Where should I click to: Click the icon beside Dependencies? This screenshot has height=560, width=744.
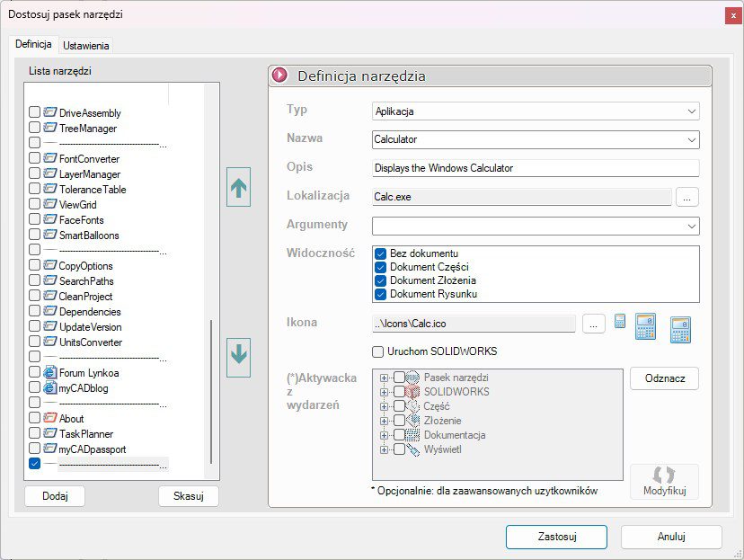(x=49, y=310)
